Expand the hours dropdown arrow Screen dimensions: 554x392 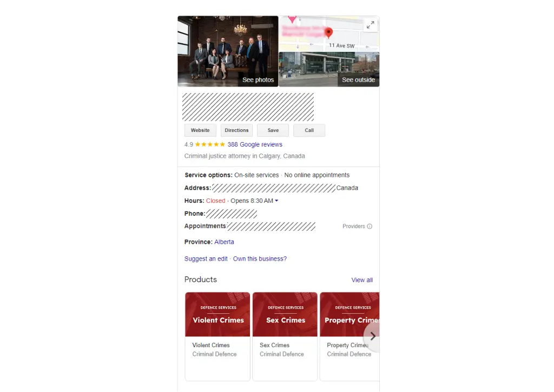(276, 201)
